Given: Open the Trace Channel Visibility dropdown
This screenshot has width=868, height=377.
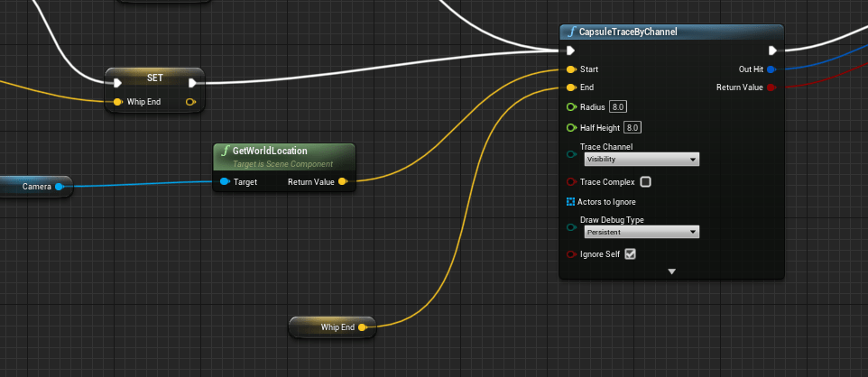Looking at the screenshot, I should (641, 160).
